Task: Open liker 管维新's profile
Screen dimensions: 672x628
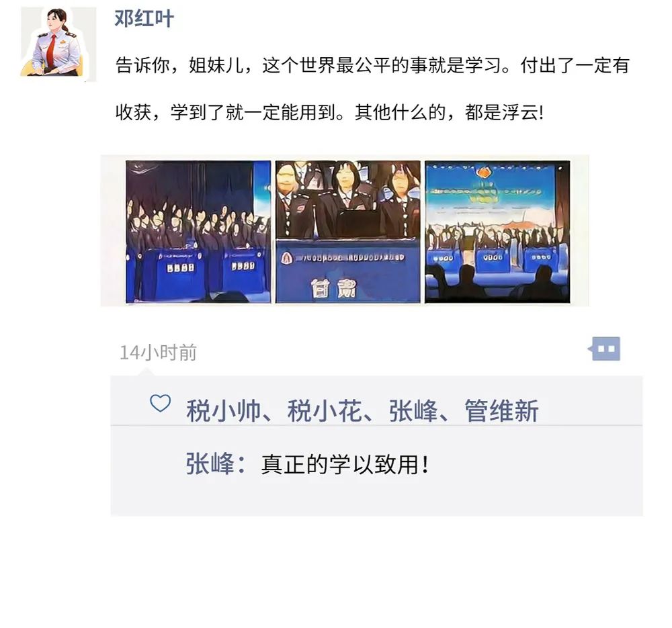Action: click(x=501, y=411)
